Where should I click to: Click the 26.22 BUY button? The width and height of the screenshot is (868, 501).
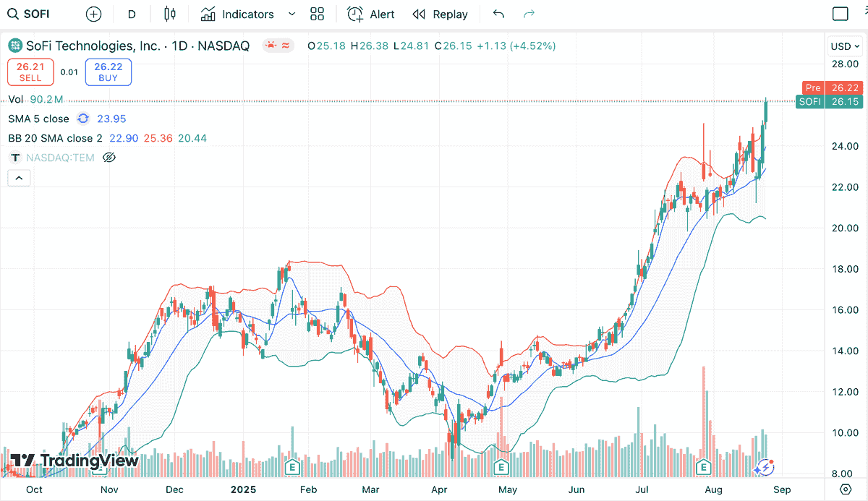108,72
